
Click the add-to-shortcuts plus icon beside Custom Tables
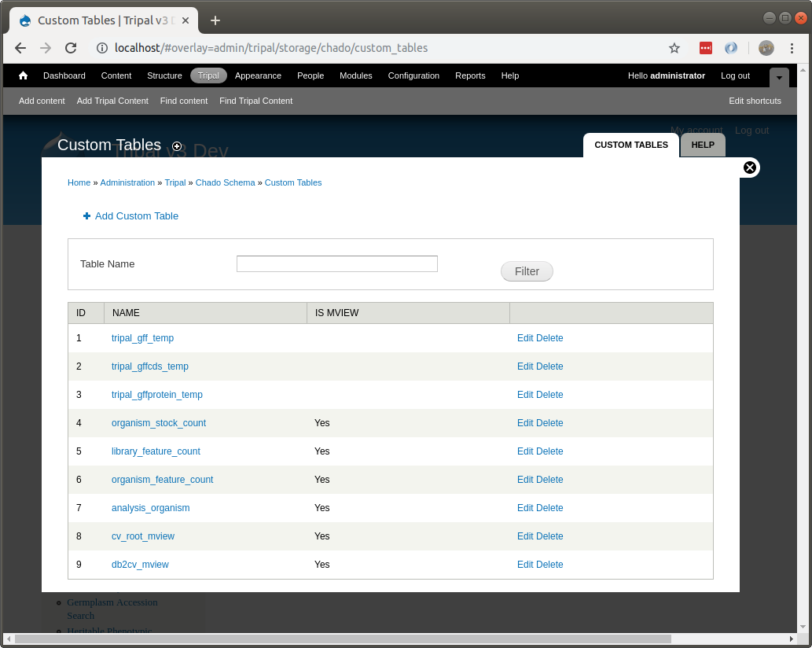pos(177,146)
